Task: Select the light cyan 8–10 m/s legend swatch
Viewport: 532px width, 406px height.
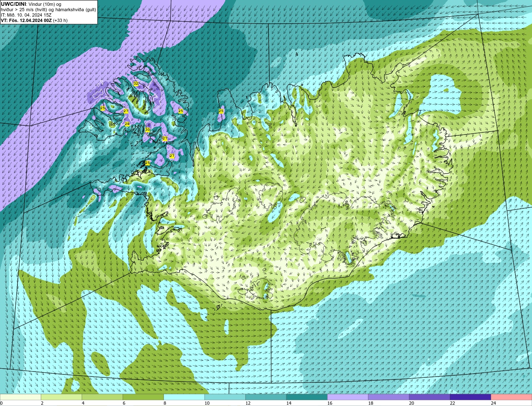Action: click(x=184, y=397)
